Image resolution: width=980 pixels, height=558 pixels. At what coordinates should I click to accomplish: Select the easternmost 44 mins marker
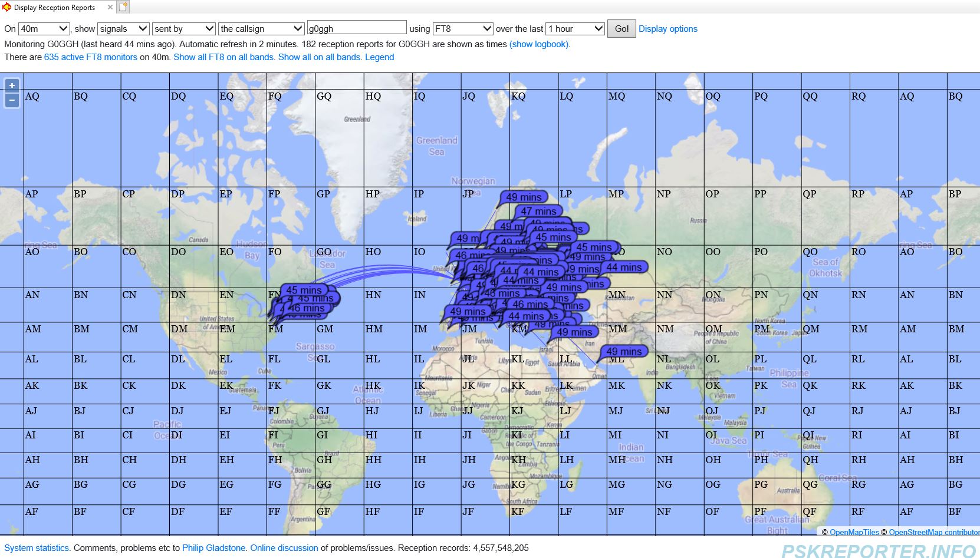click(624, 267)
